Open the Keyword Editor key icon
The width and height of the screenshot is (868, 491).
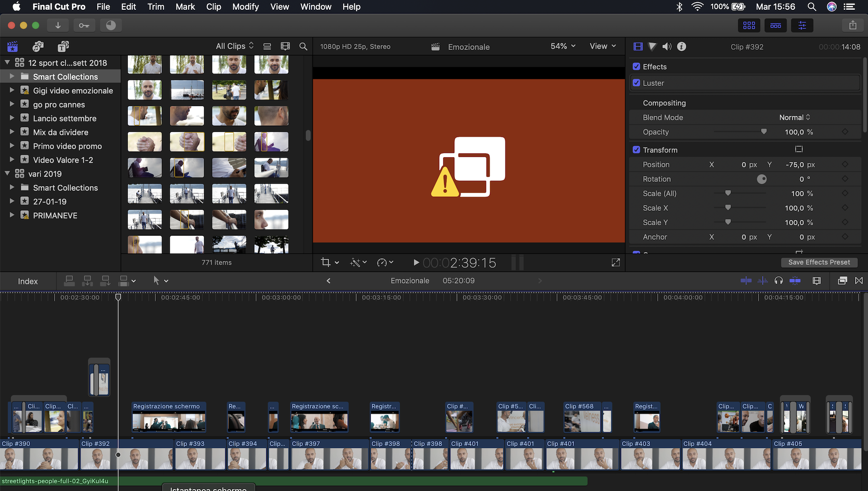tap(84, 26)
